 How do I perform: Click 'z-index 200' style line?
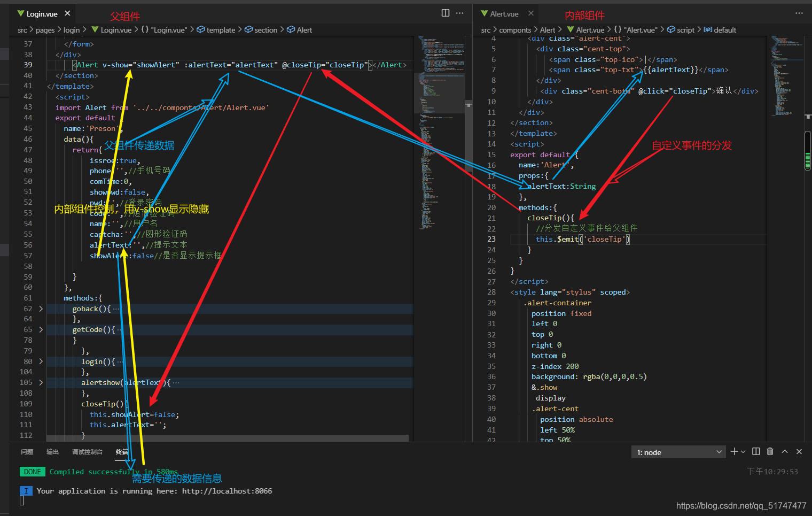(555, 366)
